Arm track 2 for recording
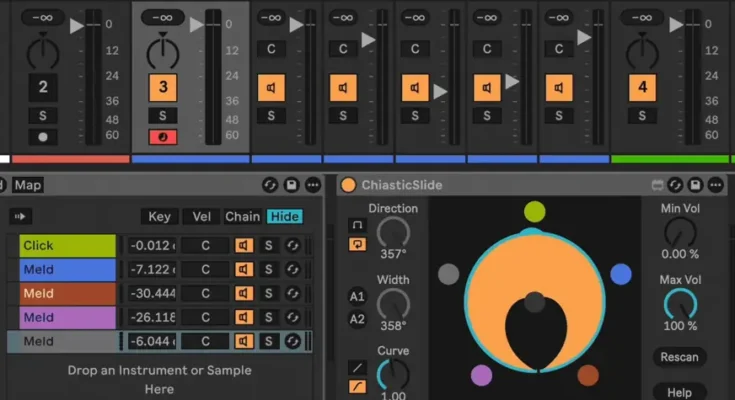 point(43,137)
